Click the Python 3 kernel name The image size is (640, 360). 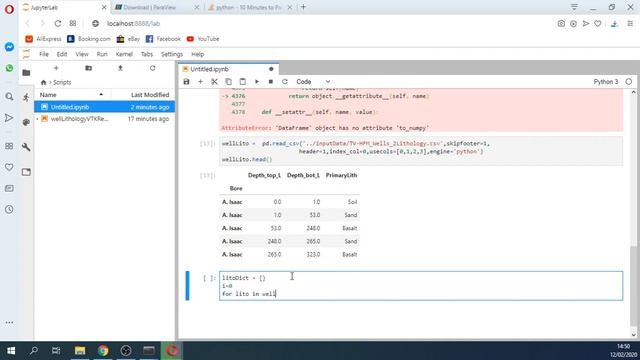click(x=606, y=82)
